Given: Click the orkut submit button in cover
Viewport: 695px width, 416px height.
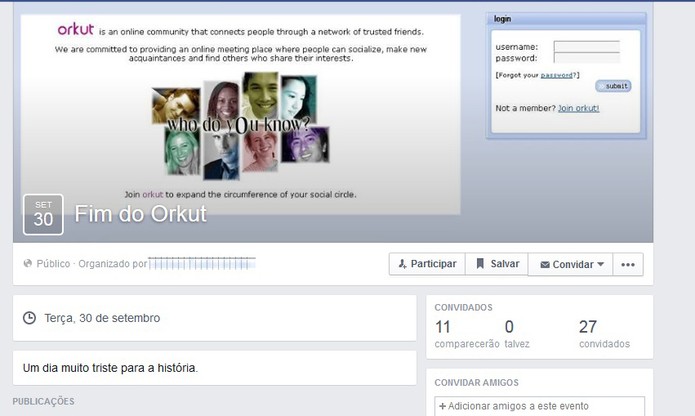Looking at the screenshot, I should point(613,86).
